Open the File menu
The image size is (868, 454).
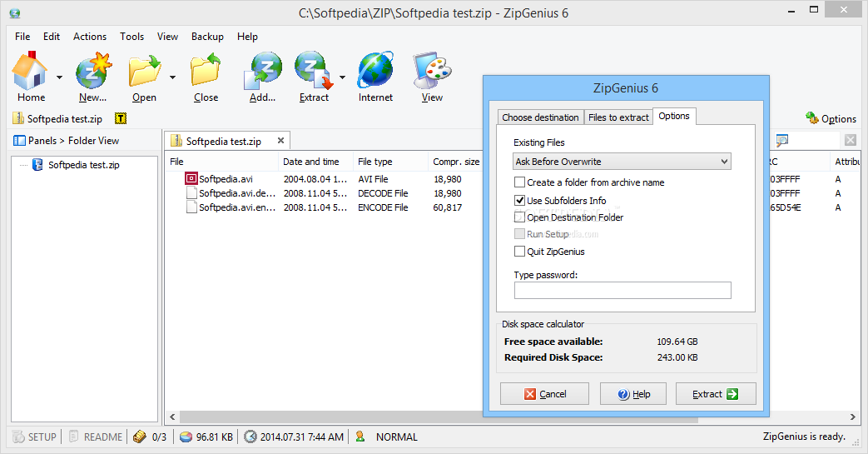[22, 37]
